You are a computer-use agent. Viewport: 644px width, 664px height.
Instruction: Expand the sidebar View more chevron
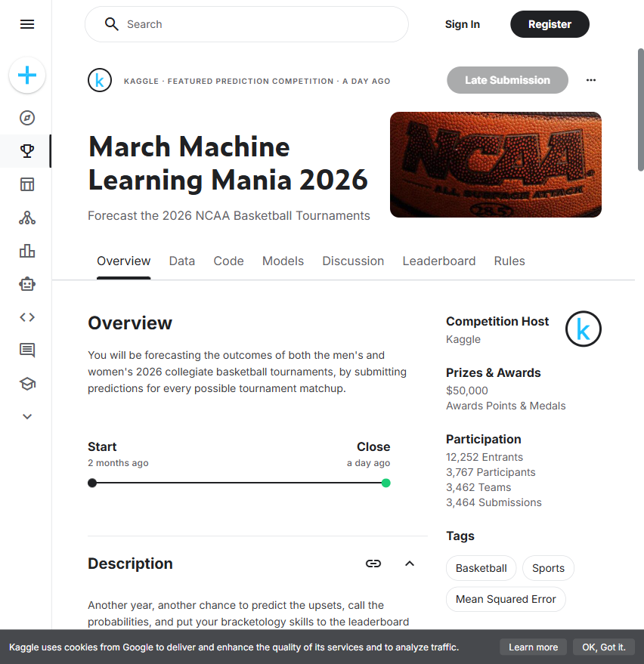tap(27, 416)
